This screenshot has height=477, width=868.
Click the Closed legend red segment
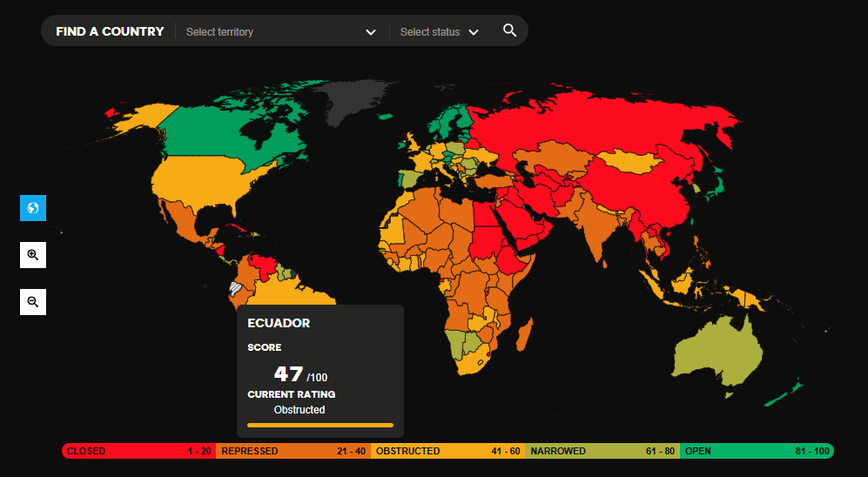(x=138, y=451)
